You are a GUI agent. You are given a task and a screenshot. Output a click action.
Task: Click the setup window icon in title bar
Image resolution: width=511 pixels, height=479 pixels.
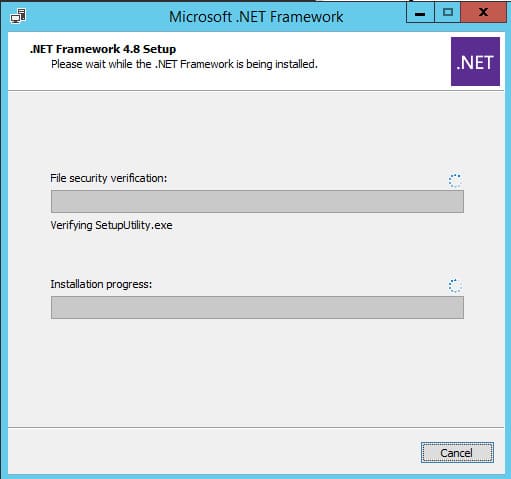(18, 16)
